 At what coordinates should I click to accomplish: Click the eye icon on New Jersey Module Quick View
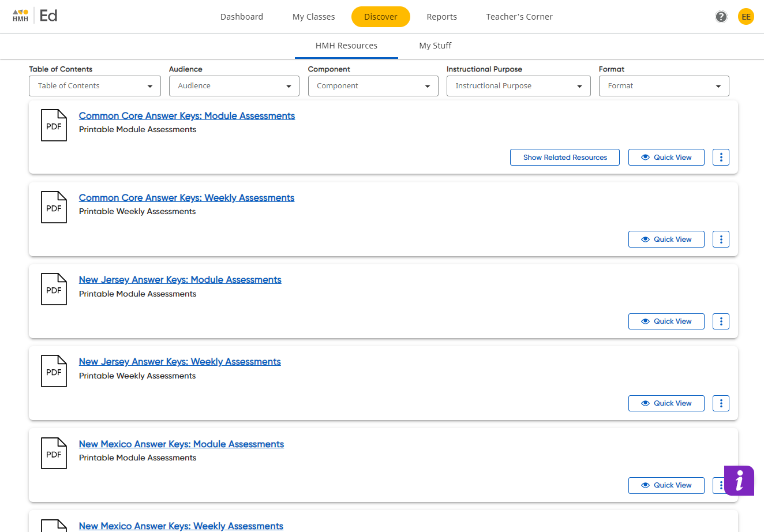coord(645,321)
